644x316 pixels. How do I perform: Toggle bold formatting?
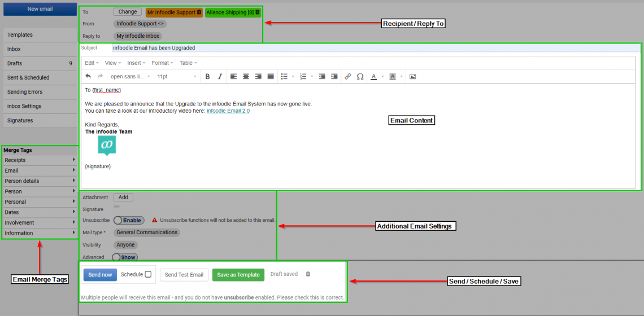click(x=207, y=76)
